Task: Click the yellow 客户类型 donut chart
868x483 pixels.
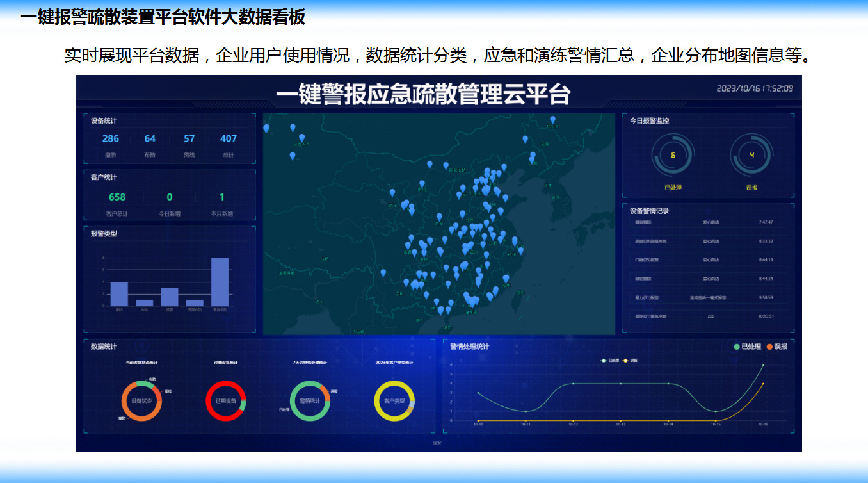Action: click(394, 400)
